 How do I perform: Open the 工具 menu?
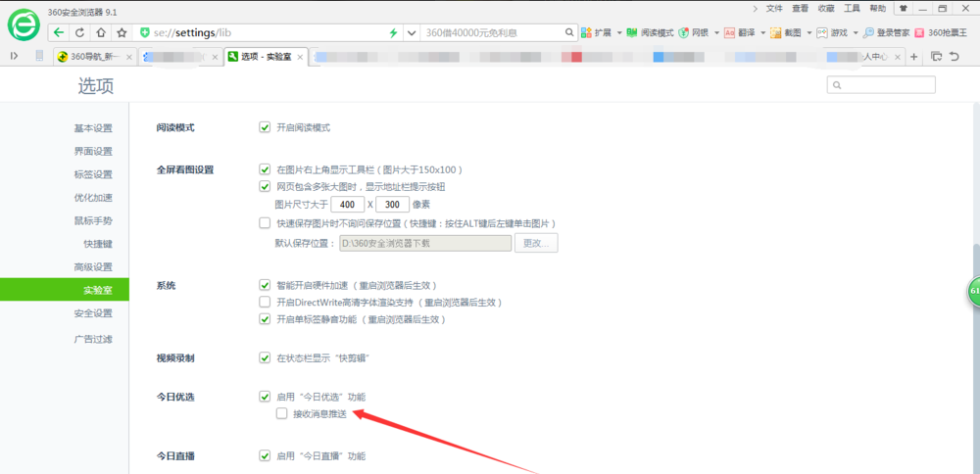tap(852, 8)
